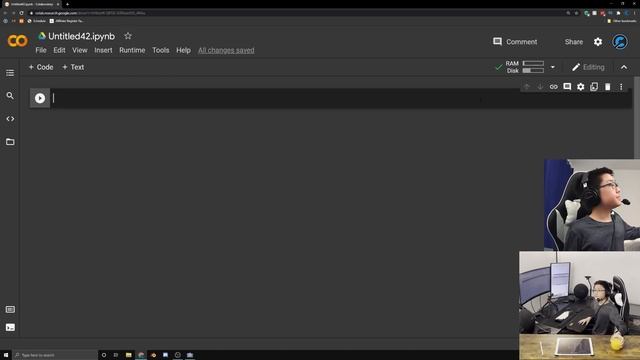The image size is (640, 360).
Task: Open the cell editor settings gear
Action: click(580, 87)
